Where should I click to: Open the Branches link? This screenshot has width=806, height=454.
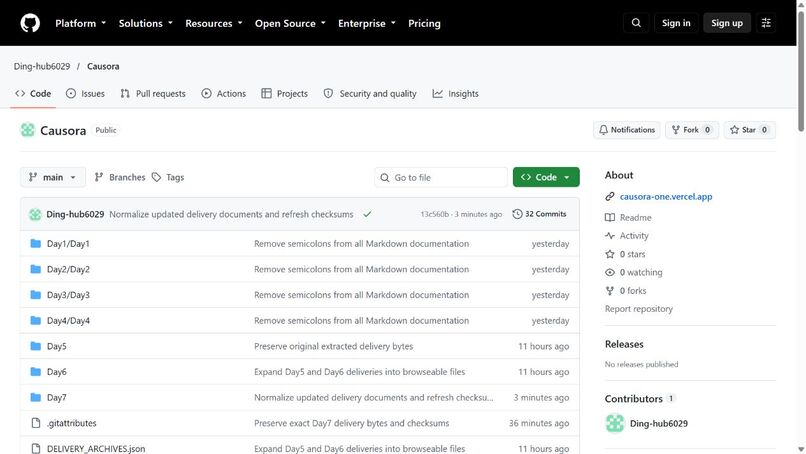[x=120, y=177]
